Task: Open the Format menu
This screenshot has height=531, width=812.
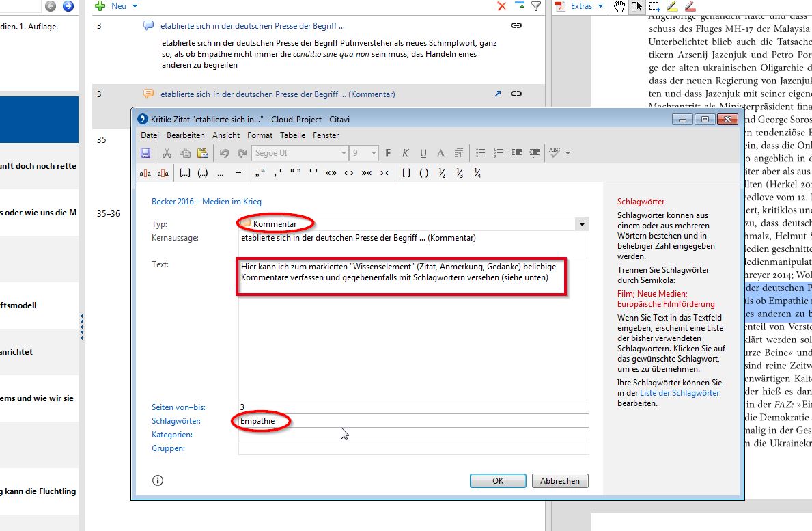Action: [x=260, y=135]
